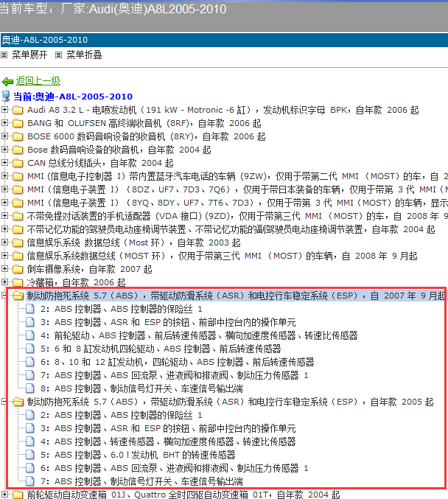Viewport: 448px width, 499px height.
Task: Click page icon of 5: 6.0 l 发动机 BHT row
Action: (x=30, y=455)
